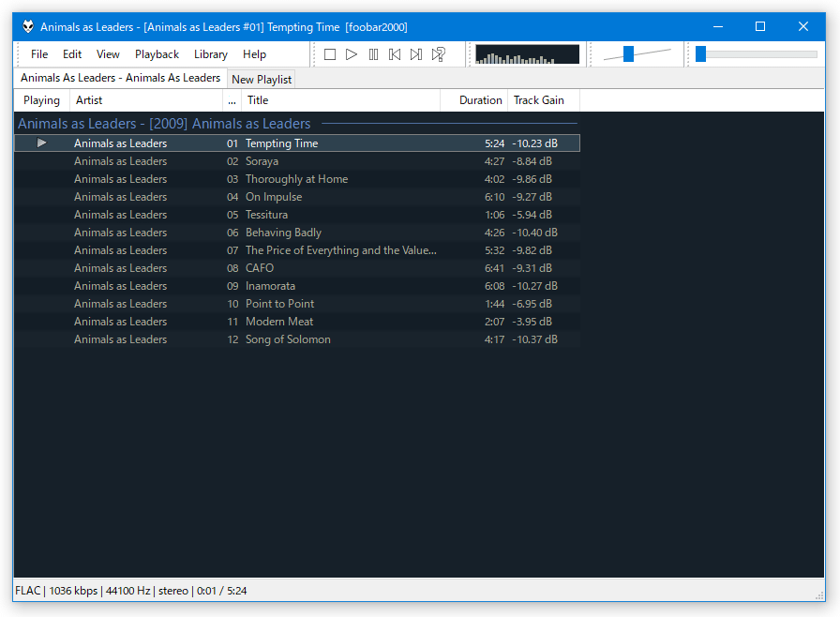Select track 12 Song of Solomon
The width and height of the screenshot is (840, 617).
click(x=297, y=339)
